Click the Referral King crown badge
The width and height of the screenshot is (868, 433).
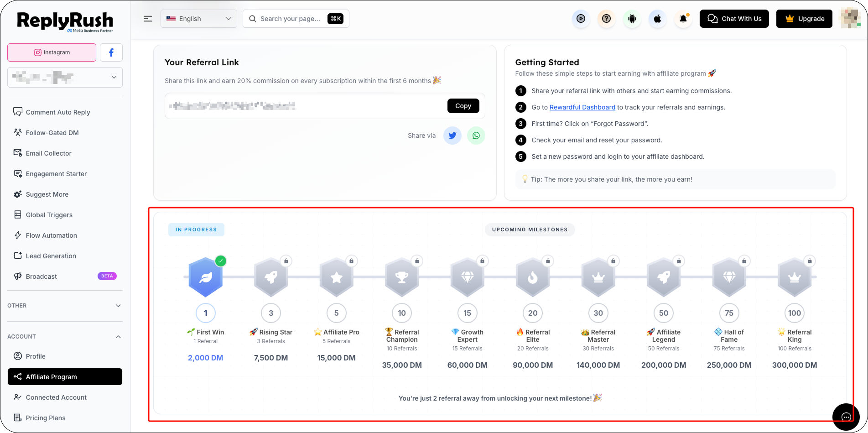point(795,277)
